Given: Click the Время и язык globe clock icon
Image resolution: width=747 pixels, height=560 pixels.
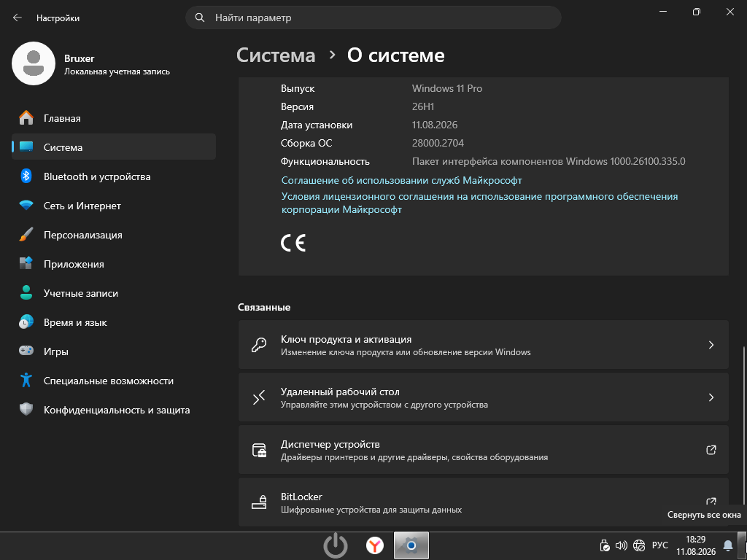Looking at the screenshot, I should tap(26, 322).
